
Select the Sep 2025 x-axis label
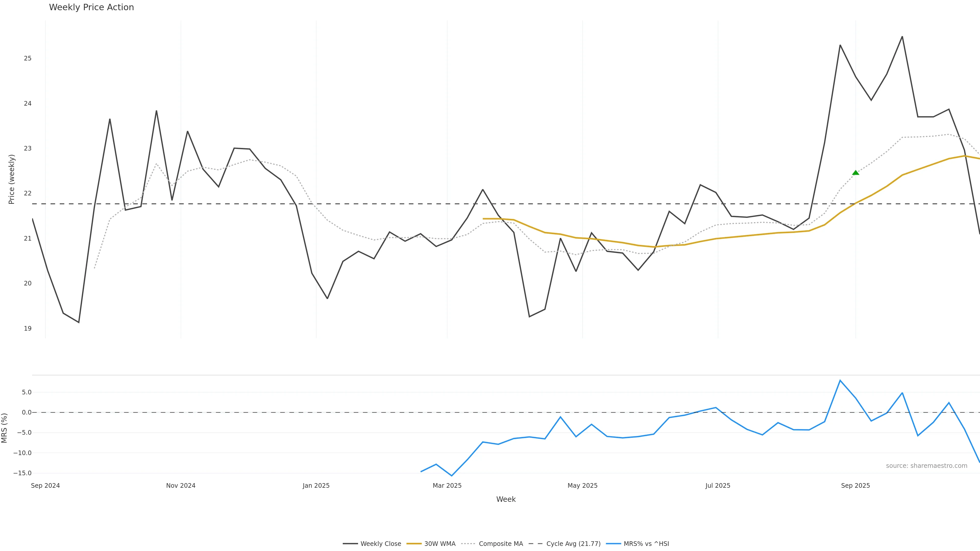coord(855,486)
